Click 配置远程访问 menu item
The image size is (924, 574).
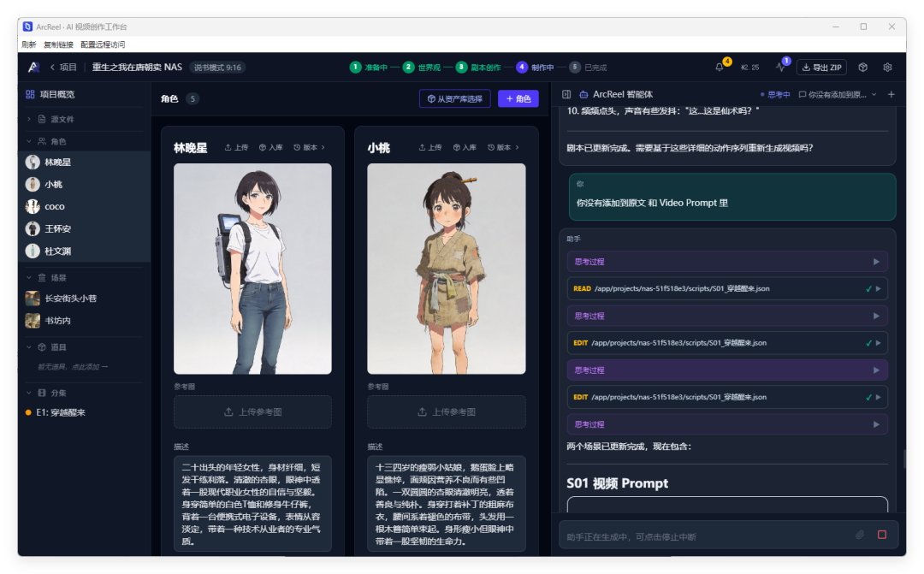103,44
